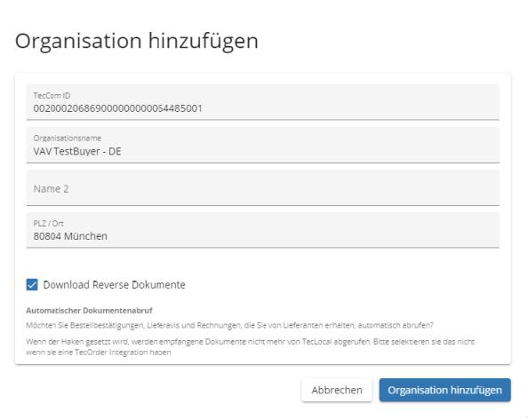Click the small PLZ / Ort label
The width and height of the screenshot is (528, 420).
click(49, 223)
